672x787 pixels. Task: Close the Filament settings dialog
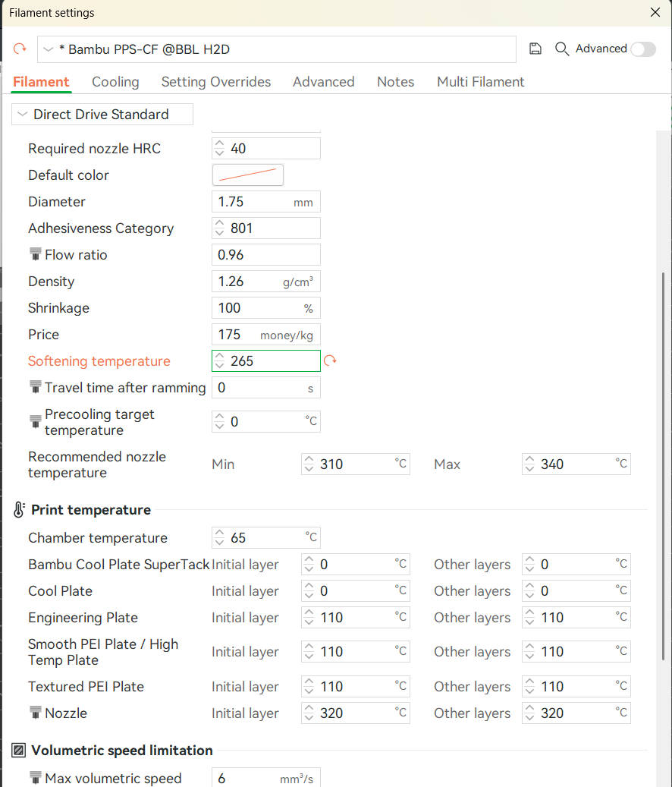[x=655, y=13]
